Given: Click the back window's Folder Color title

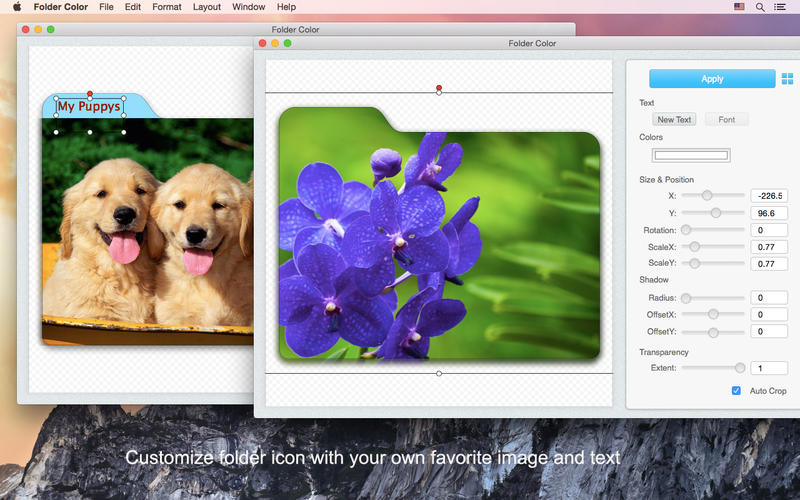Looking at the screenshot, I should pos(295,30).
